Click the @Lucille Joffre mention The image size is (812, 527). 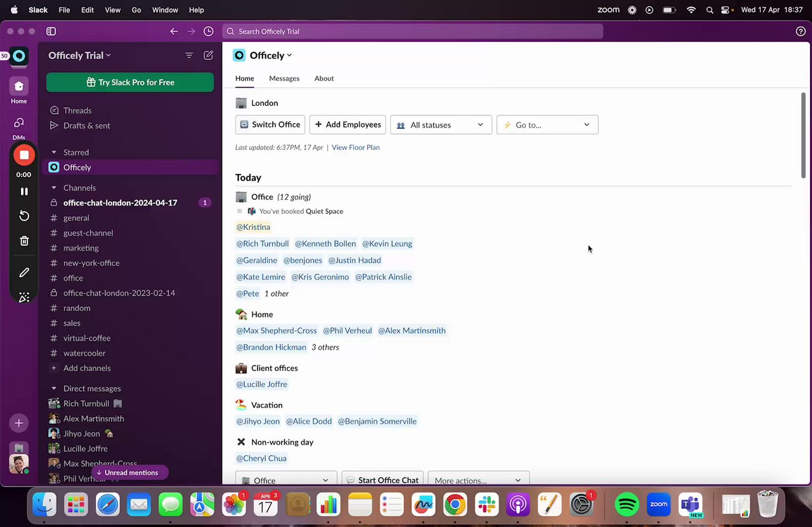[x=262, y=384]
